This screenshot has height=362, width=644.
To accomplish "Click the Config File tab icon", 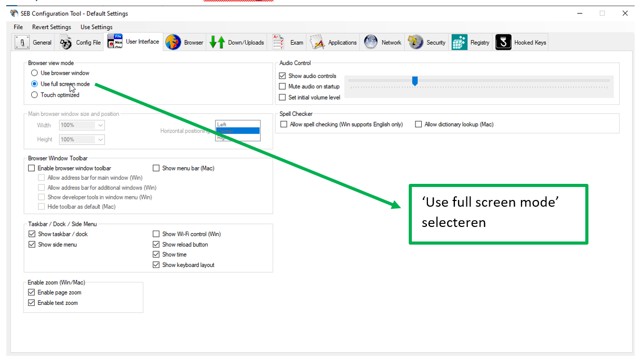I will point(65,43).
